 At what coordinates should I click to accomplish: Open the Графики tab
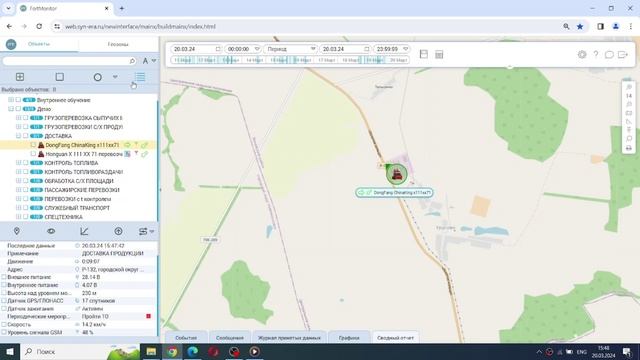click(x=349, y=338)
